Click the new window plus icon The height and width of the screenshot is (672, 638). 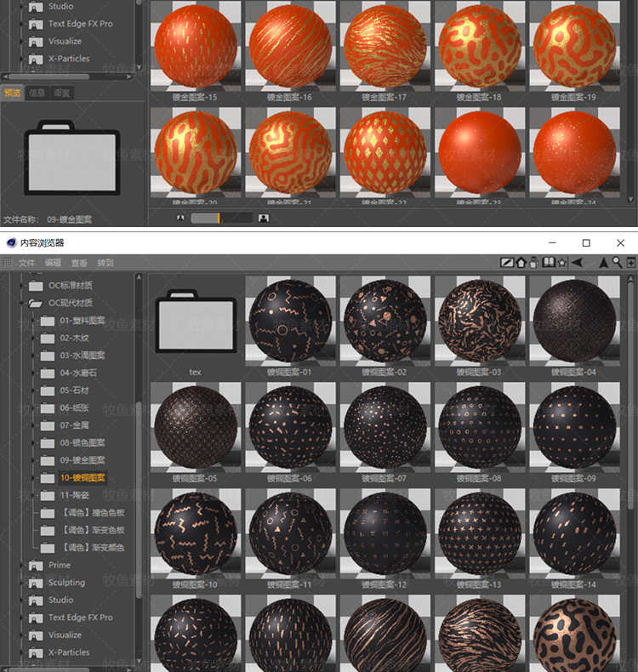pos(631,262)
